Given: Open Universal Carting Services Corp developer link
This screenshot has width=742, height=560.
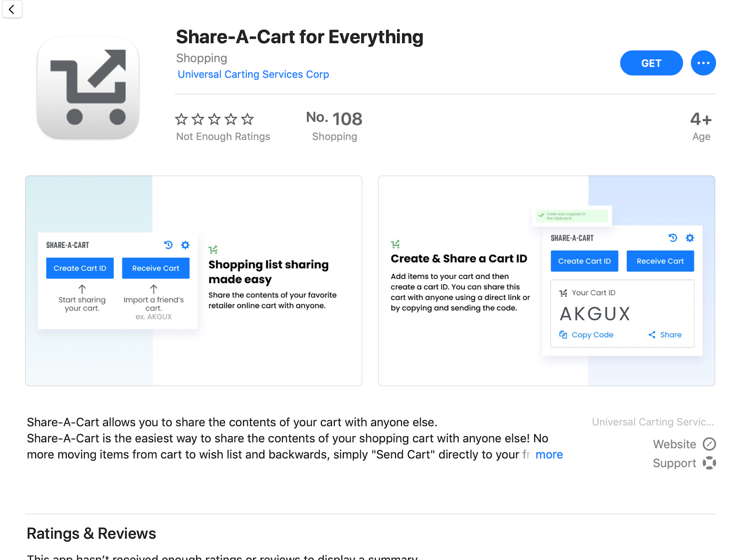Looking at the screenshot, I should pos(253,74).
